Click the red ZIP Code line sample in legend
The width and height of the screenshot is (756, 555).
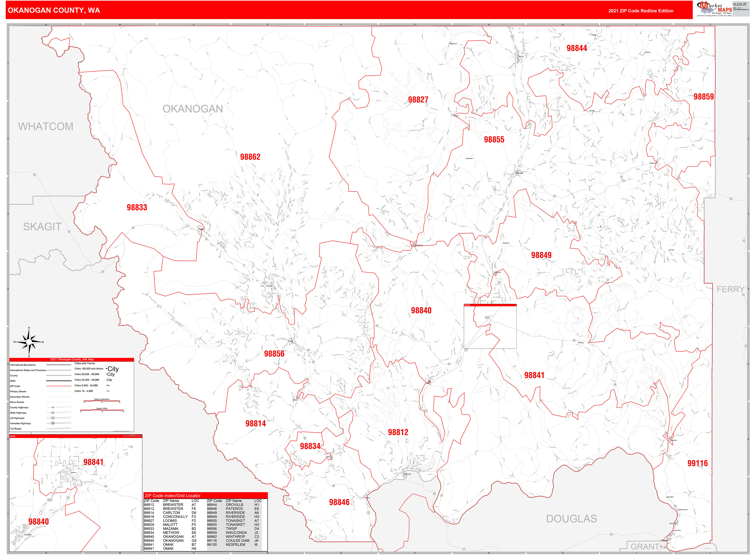[x=59, y=386]
